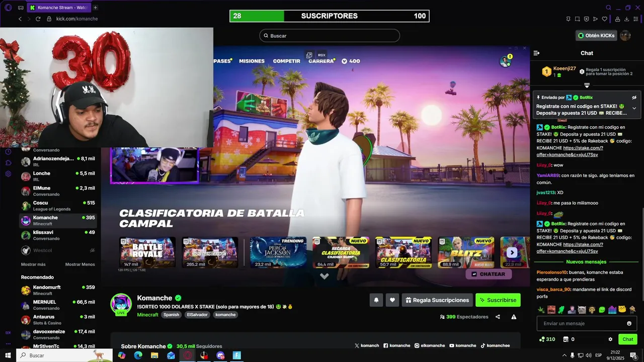Toggle the follow heart for Komanche
Screen dimensions: 644x362
click(x=392, y=300)
